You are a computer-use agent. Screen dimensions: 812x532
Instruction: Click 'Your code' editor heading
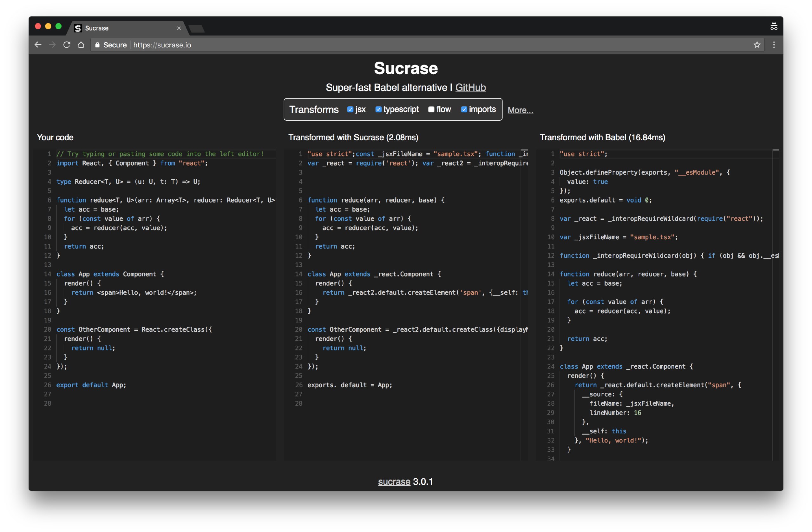[55, 137]
